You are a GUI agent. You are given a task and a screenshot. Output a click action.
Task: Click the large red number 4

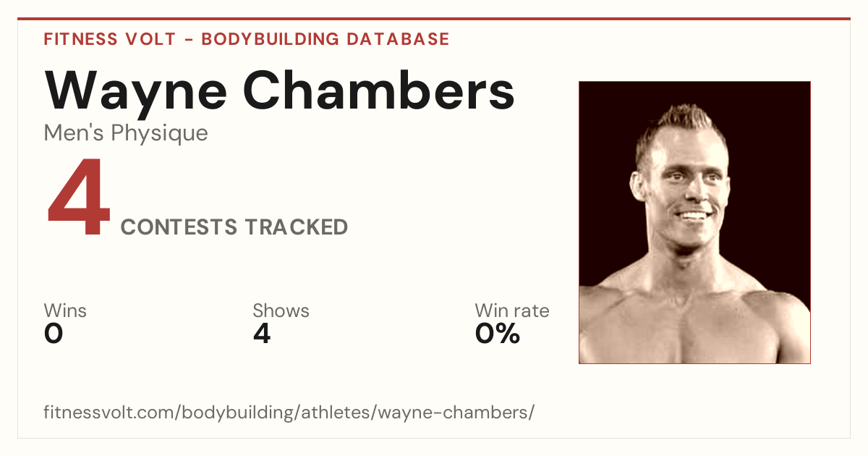pos(79,198)
